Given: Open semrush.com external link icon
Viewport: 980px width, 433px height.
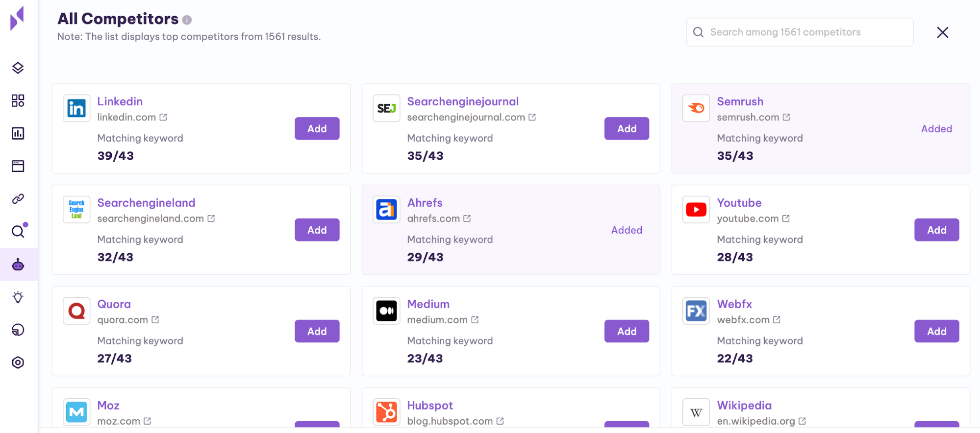Looking at the screenshot, I should [786, 118].
